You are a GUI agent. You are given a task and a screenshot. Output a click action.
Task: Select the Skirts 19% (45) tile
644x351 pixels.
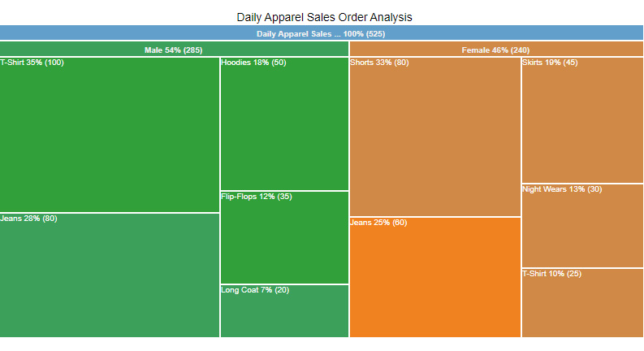(x=582, y=120)
